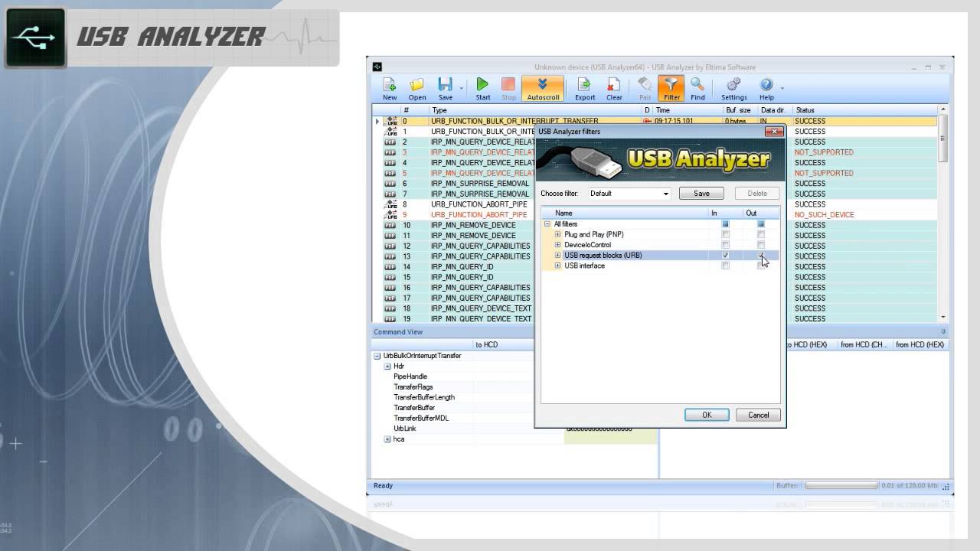Click the URB icon of row 8
Screen dimensions: 980x551
click(x=391, y=204)
